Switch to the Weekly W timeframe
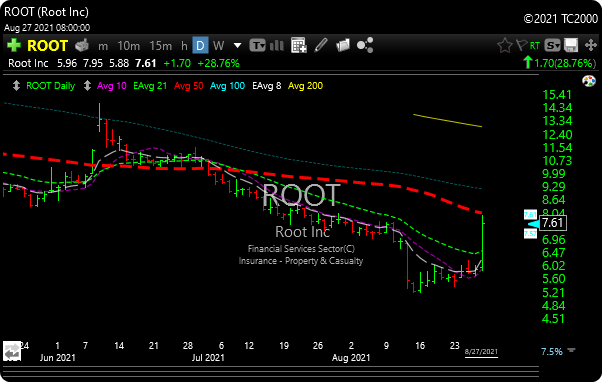 [218, 46]
